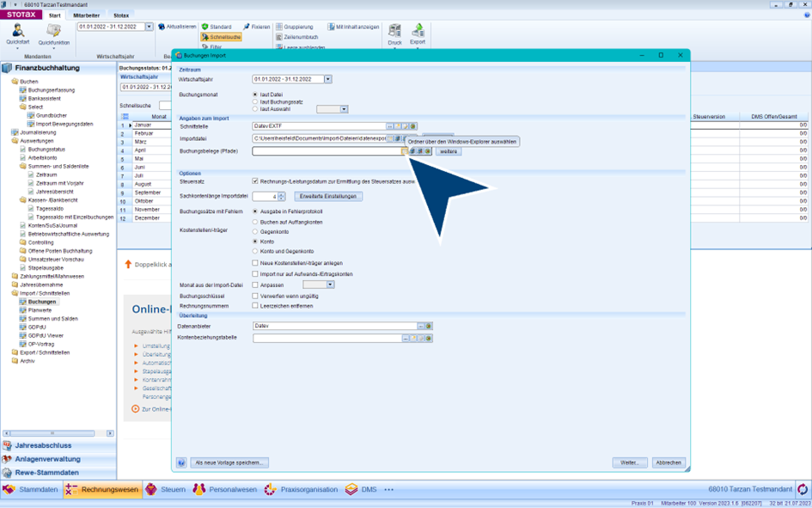The height and width of the screenshot is (508, 812).
Task: Click the Druck printer icon
Action: click(394, 32)
